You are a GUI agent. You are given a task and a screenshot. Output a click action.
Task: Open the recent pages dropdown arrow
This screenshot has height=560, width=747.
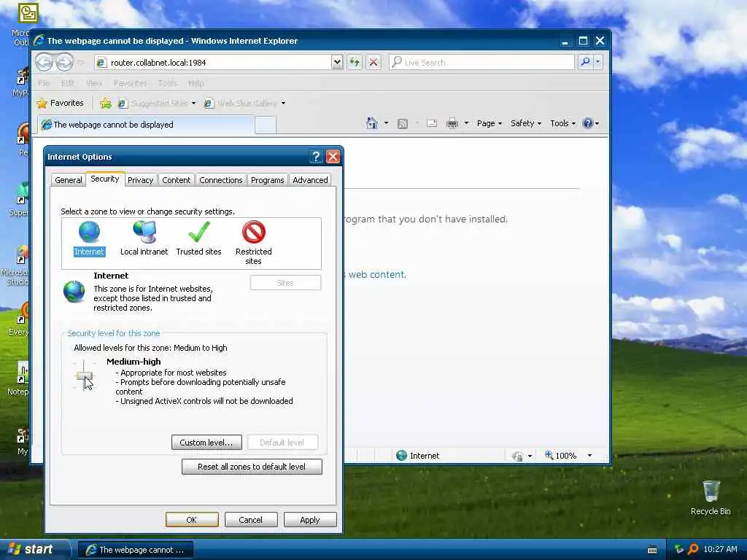(80, 63)
